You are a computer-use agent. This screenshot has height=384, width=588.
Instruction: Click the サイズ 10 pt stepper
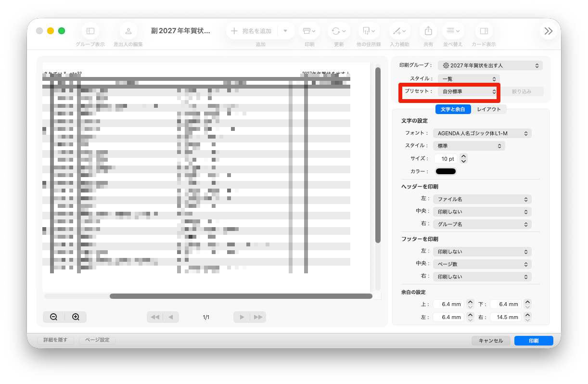pos(464,159)
